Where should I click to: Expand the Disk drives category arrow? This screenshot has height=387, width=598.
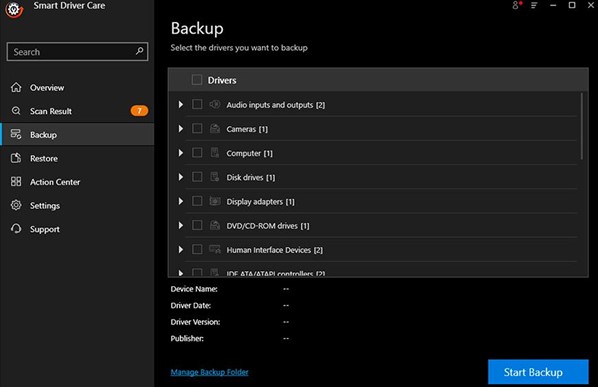point(181,177)
